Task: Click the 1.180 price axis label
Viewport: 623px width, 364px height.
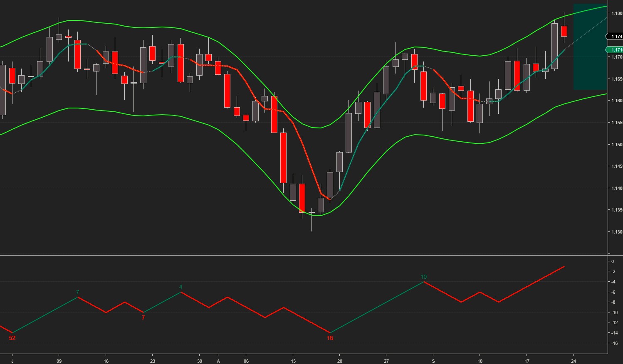Action: coord(617,13)
